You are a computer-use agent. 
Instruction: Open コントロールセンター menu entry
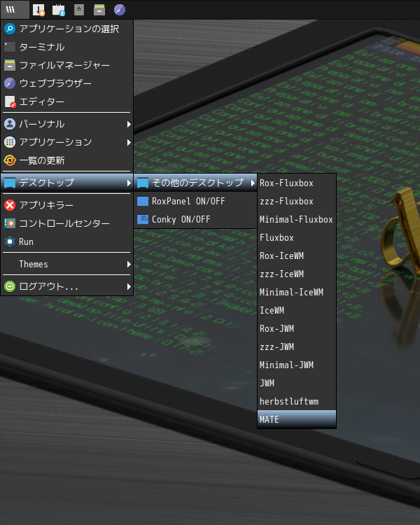(x=67, y=223)
